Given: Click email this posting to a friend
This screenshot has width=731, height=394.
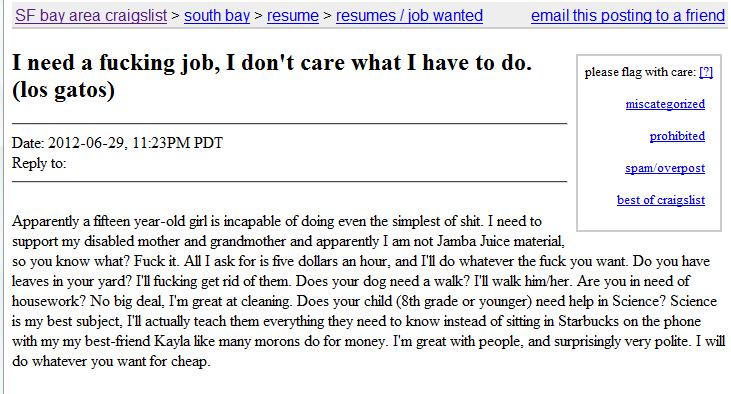Looking at the screenshot, I should (x=628, y=15).
